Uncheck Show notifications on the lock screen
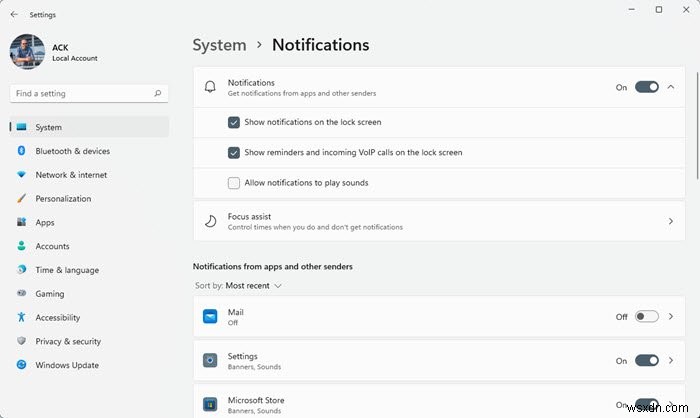This screenshot has height=418, width=700. click(x=234, y=122)
